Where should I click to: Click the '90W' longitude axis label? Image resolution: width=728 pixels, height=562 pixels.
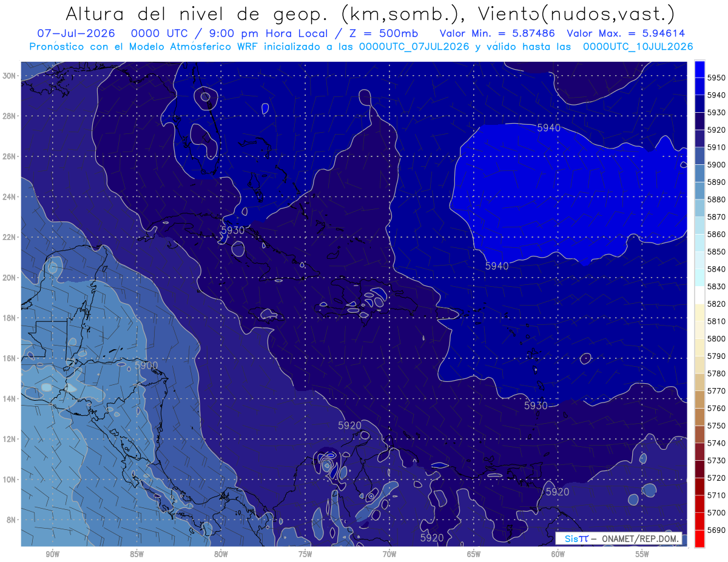click(52, 554)
